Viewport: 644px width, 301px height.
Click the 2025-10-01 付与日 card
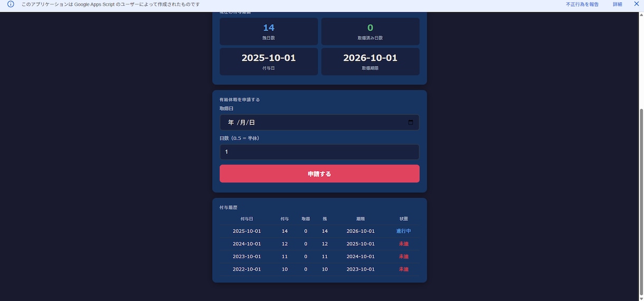click(269, 62)
